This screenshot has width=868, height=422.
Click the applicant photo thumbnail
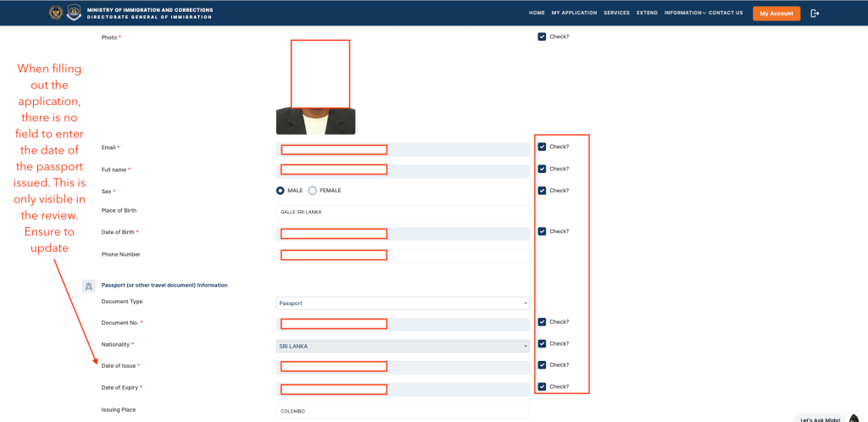coord(315,87)
